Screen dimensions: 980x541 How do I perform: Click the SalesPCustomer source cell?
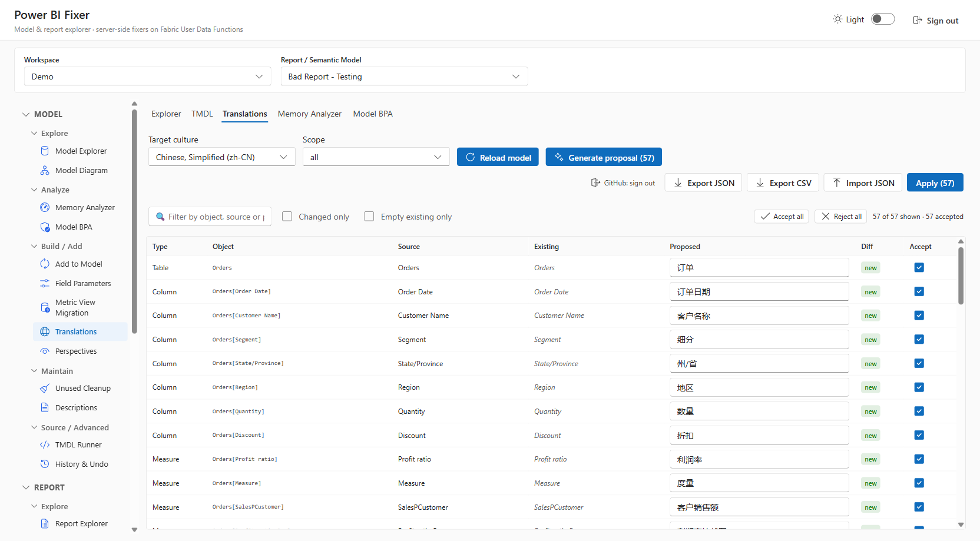[x=423, y=507]
